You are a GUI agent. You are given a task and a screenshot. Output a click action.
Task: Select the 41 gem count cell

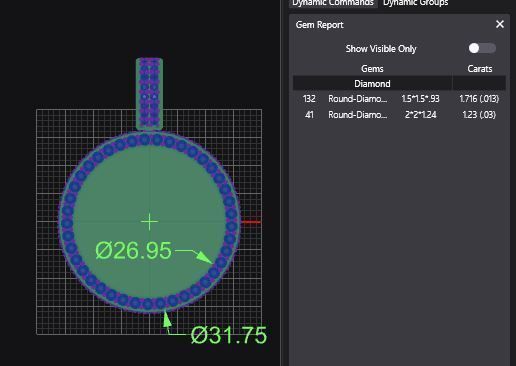[309, 115]
